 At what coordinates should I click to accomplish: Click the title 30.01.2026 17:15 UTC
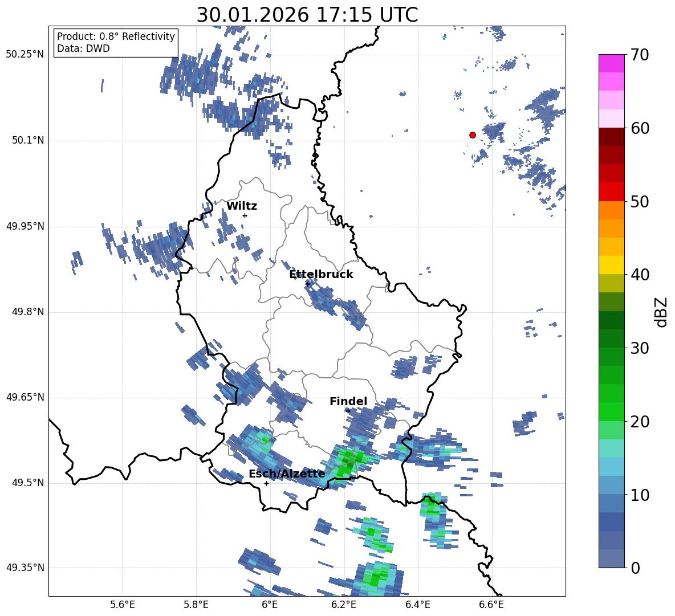point(307,15)
